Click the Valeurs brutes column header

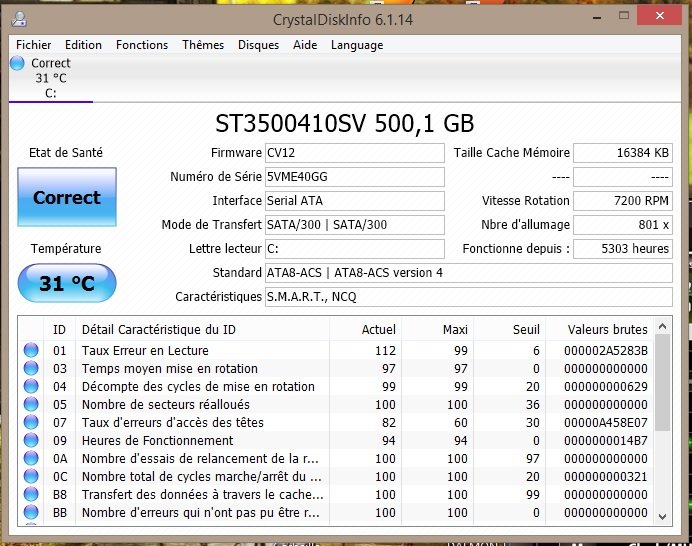pos(600,330)
